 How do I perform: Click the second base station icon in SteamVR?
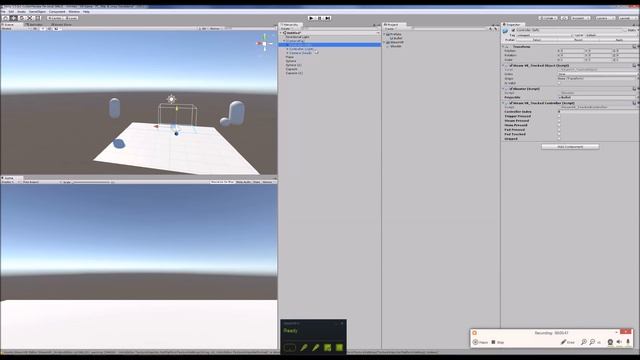tap(339, 348)
